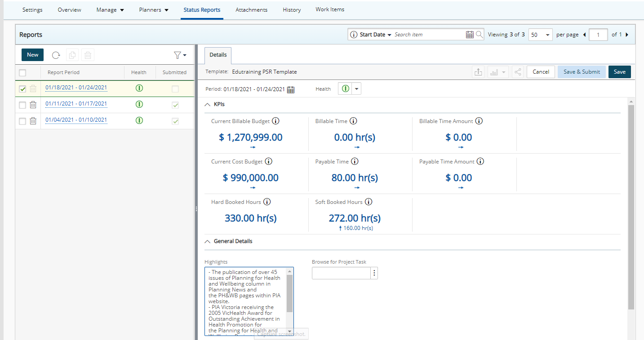Click health indicator of 01/11/2021 report
Screen dimensions: 644x340
click(139, 104)
